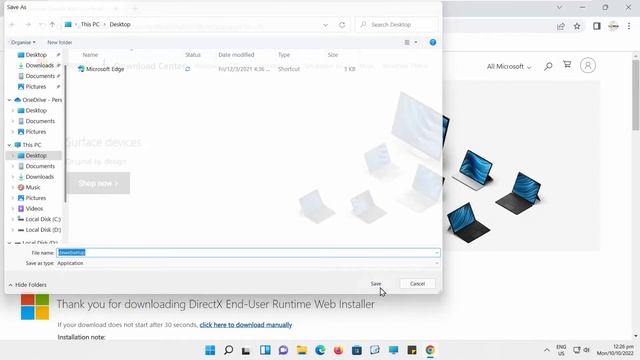
Task: Open pinned Pictures quick access folder
Action: (36, 87)
